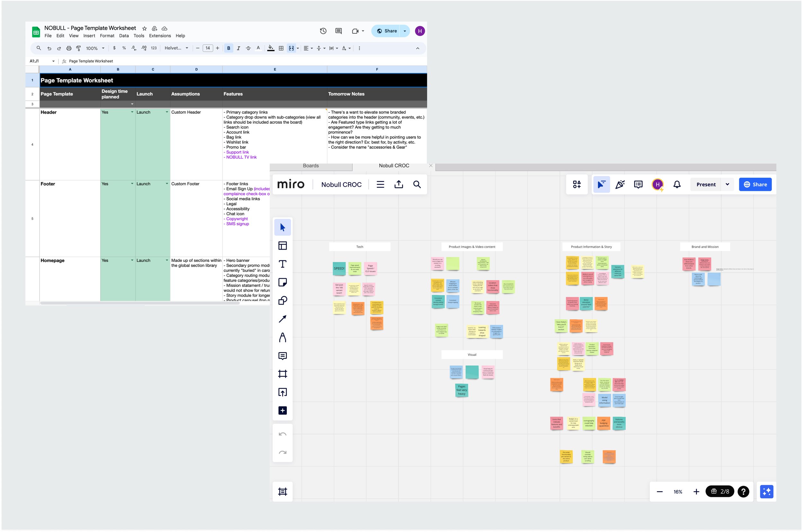
Task: Open the Extensions menu in Sheets
Action: point(160,36)
